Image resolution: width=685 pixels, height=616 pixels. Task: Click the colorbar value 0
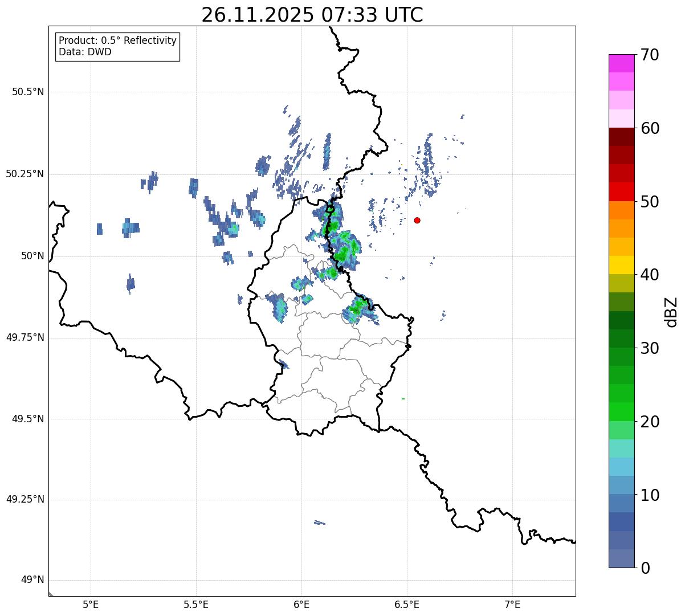coord(645,568)
